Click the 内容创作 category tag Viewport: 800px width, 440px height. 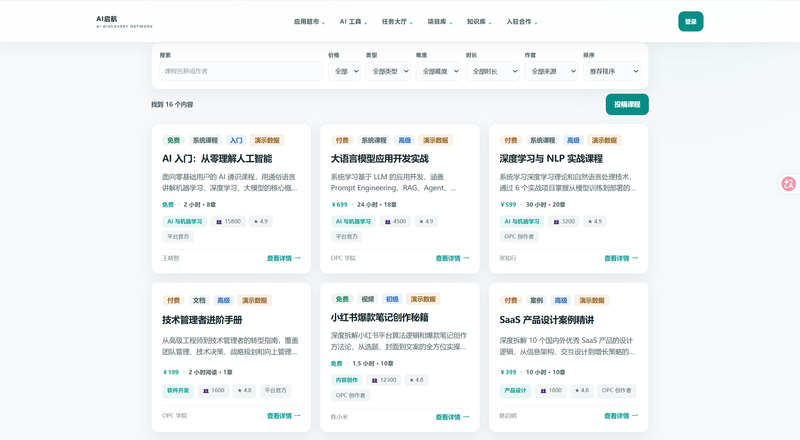click(x=346, y=380)
